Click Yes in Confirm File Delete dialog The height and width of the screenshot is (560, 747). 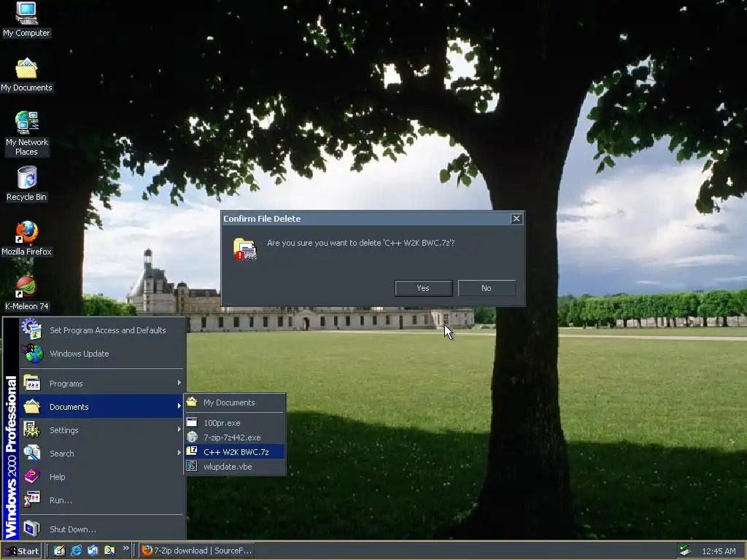[x=424, y=288]
